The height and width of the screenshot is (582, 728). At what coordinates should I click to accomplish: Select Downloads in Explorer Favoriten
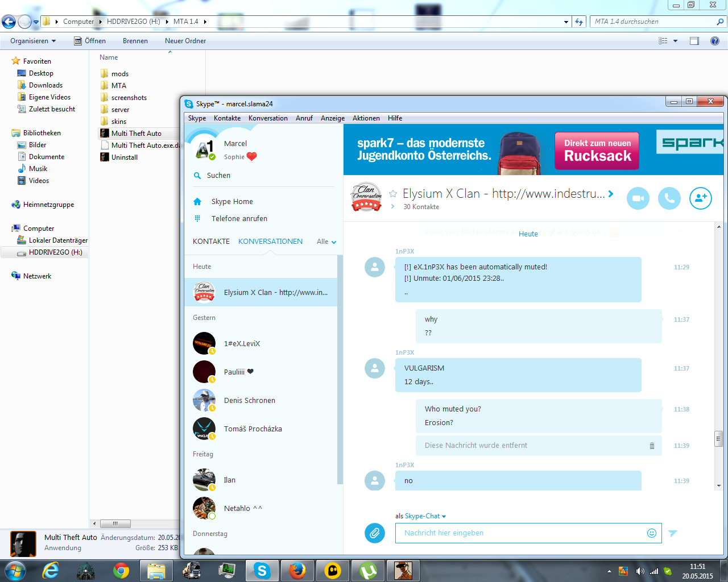pyautogui.click(x=45, y=85)
